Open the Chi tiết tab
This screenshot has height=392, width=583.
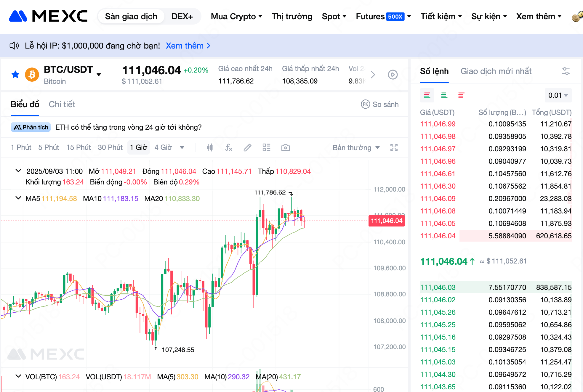62,104
